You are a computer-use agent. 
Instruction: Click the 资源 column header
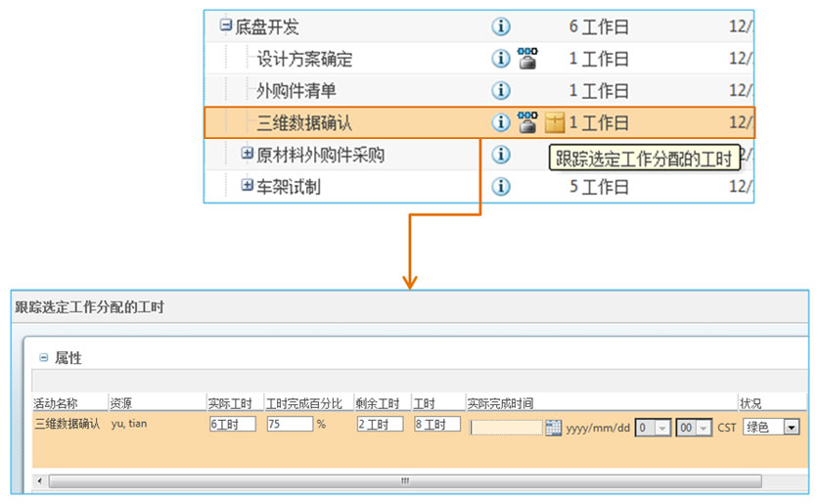[x=120, y=403]
